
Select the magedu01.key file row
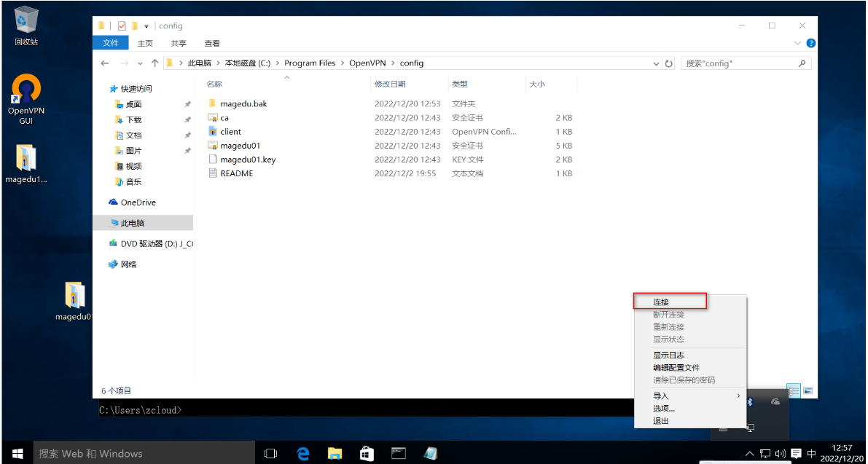click(x=390, y=160)
